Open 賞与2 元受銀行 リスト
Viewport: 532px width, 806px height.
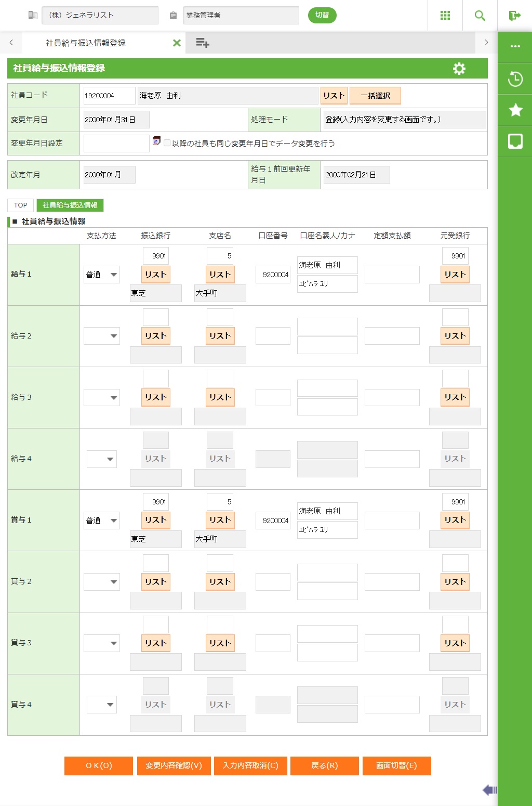tap(455, 582)
